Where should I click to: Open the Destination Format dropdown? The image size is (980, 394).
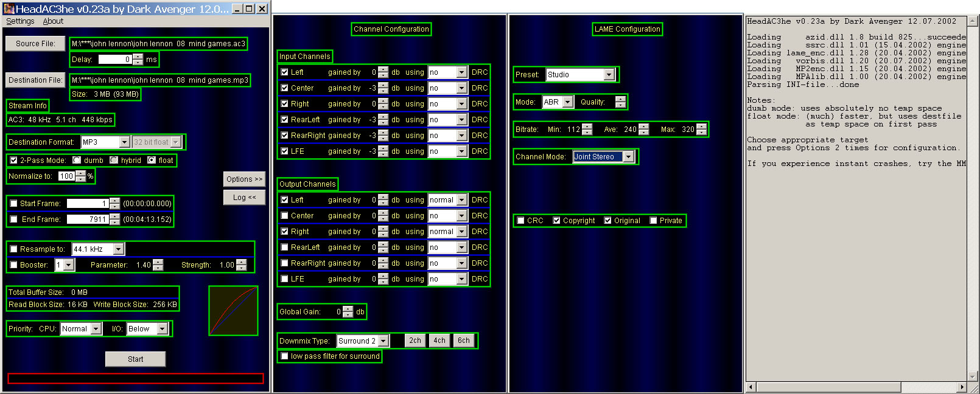pyautogui.click(x=124, y=142)
